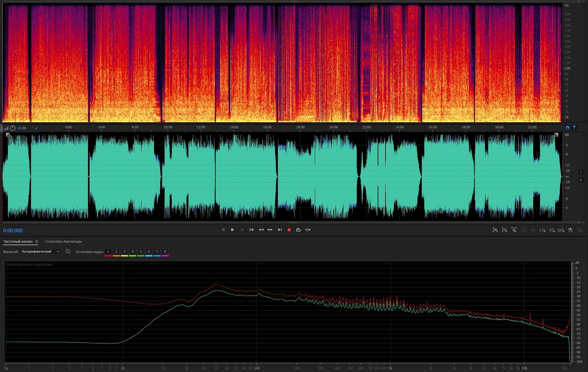Viewport: 588px width, 372px height.
Task: Click the Stop playback button
Action: (223, 230)
